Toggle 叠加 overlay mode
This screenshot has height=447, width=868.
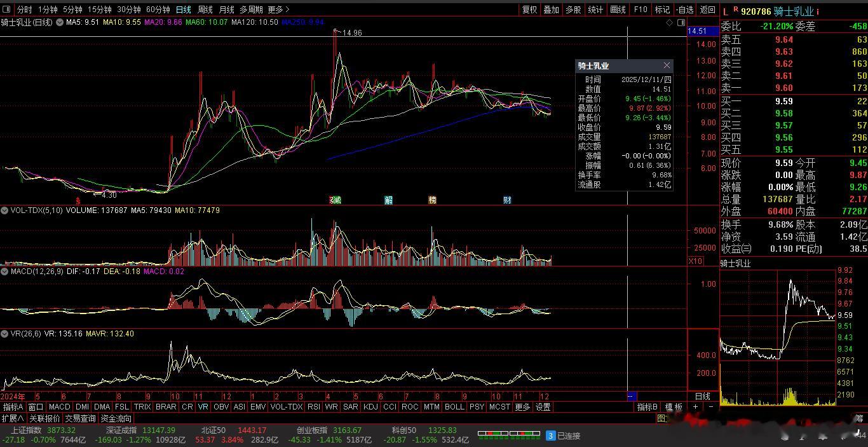(551, 10)
